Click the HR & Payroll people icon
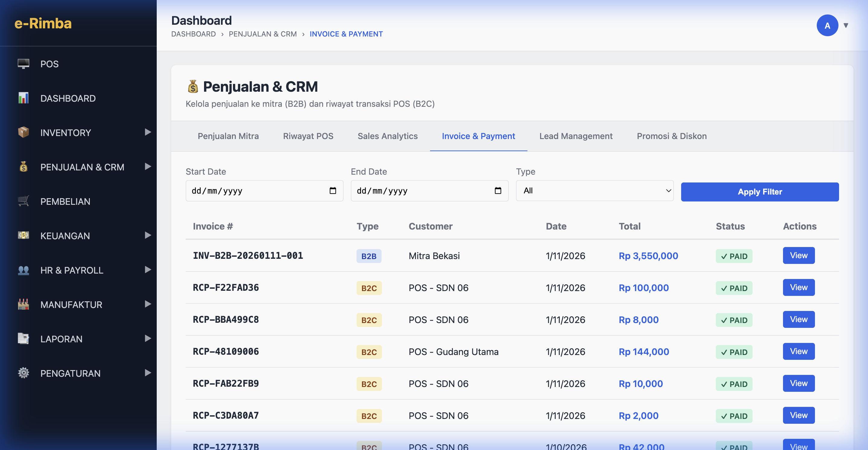Viewport: 868px width, 450px height. coord(23,270)
